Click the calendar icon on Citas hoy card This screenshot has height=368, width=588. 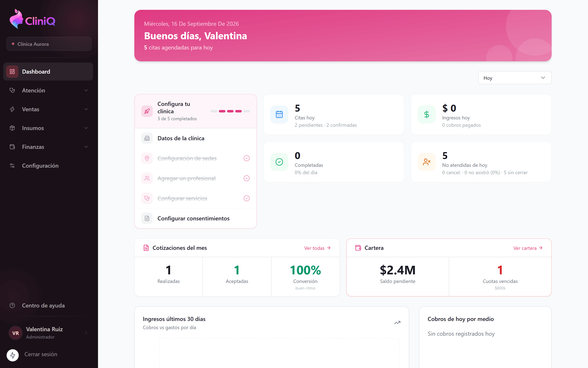point(279,114)
